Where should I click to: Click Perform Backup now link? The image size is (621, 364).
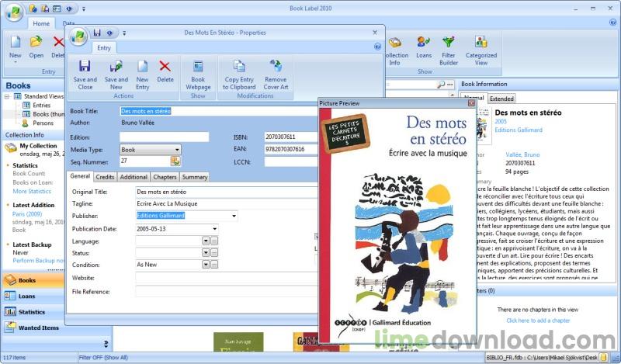pos(38,261)
